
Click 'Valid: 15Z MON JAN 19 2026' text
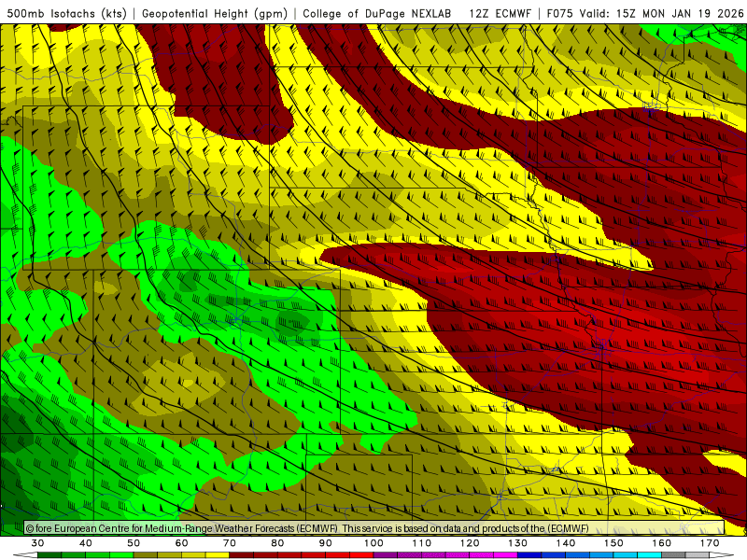[x=661, y=13]
